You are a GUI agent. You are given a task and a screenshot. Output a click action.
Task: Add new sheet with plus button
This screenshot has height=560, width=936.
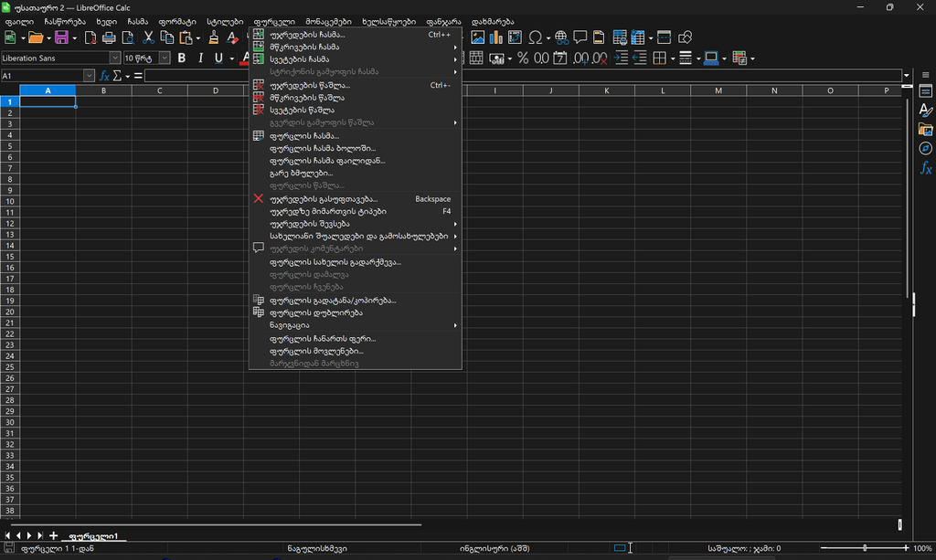(53, 535)
